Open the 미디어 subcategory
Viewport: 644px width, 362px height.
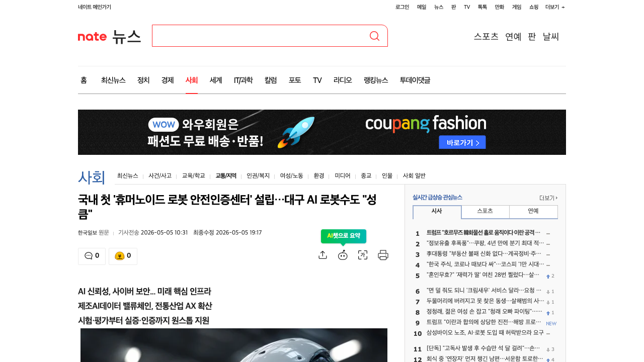point(343,175)
